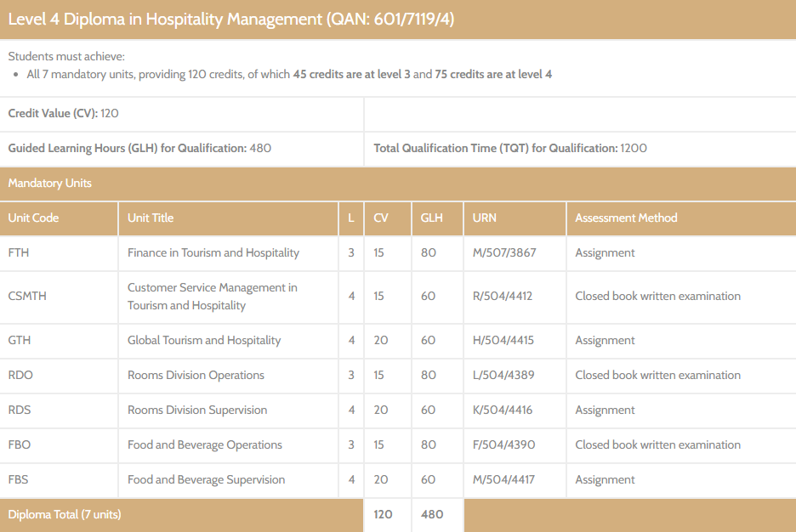The height and width of the screenshot is (532, 796).
Task: Click the Rooms Division Supervision unit title
Action: click(x=197, y=410)
